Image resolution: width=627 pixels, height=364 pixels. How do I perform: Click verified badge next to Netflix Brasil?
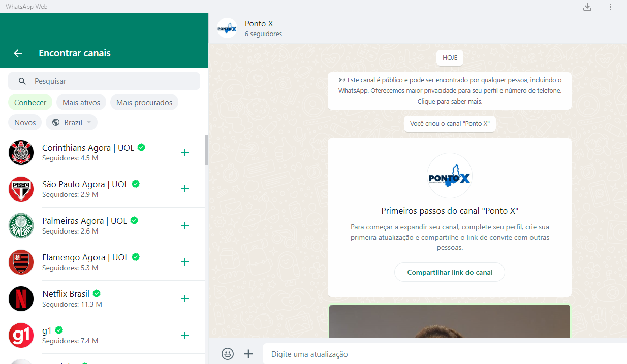click(97, 293)
